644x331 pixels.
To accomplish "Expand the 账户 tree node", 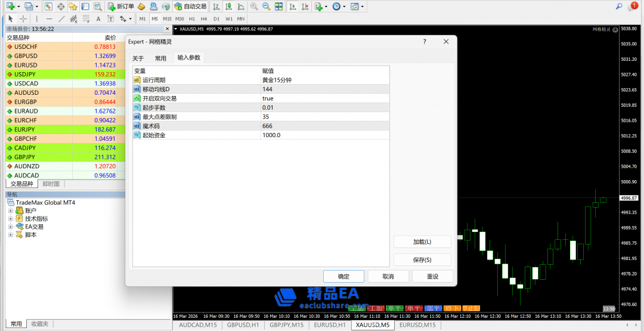I will point(11,211).
